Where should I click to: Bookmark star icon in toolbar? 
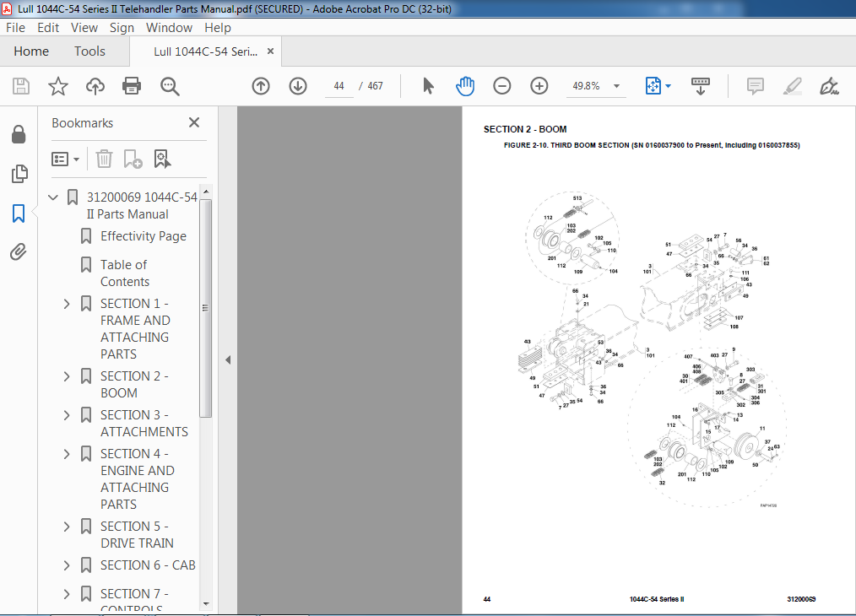(x=58, y=86)
